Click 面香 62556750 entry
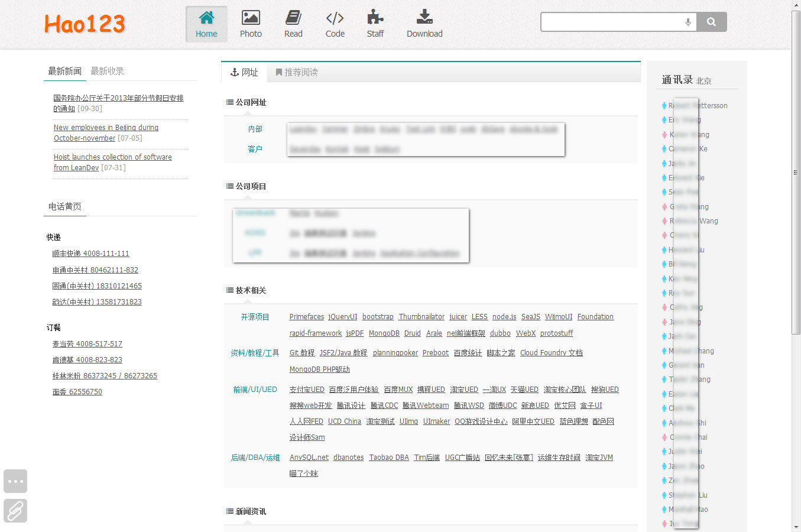The width and height of the screenshot is (801, 532). tap(77, 392)
